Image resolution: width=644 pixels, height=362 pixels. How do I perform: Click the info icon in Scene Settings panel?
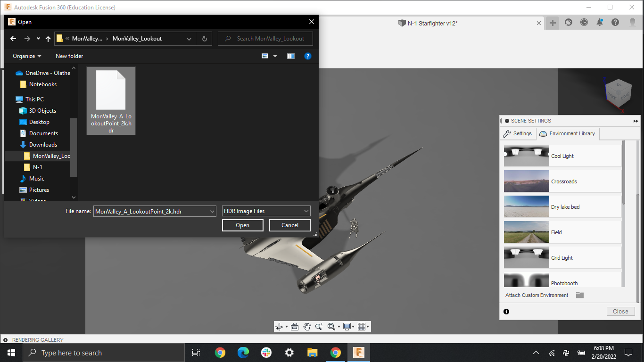point(506,311)
